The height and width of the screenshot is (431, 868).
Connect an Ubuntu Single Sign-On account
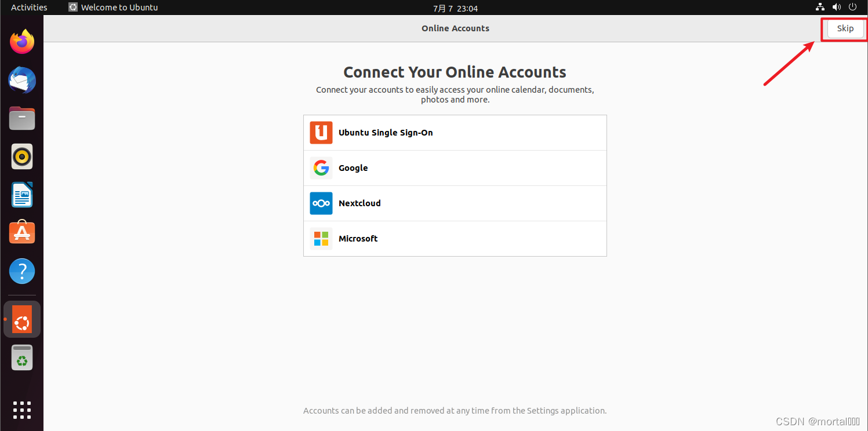point(455,133)
